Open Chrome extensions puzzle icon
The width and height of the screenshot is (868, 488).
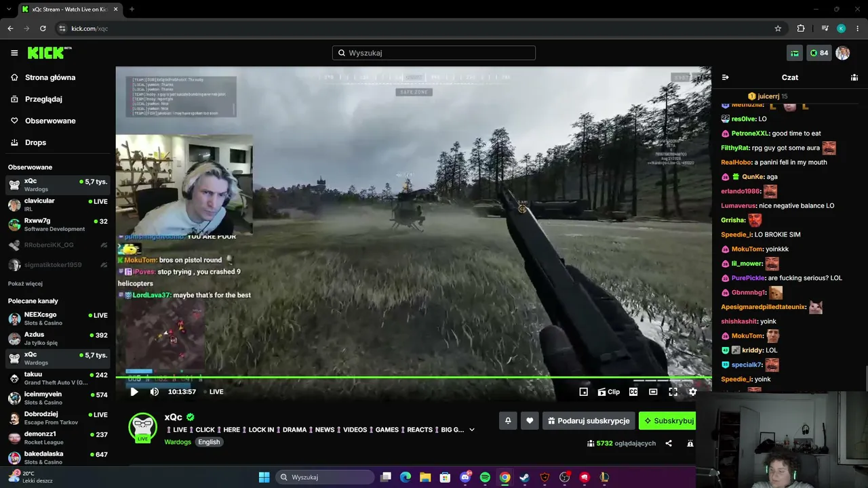801,28
